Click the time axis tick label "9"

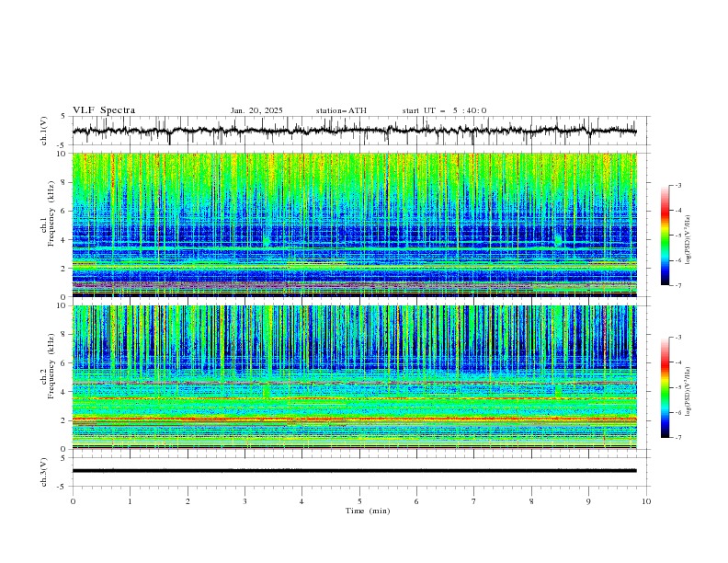click(x=588, y=501)
